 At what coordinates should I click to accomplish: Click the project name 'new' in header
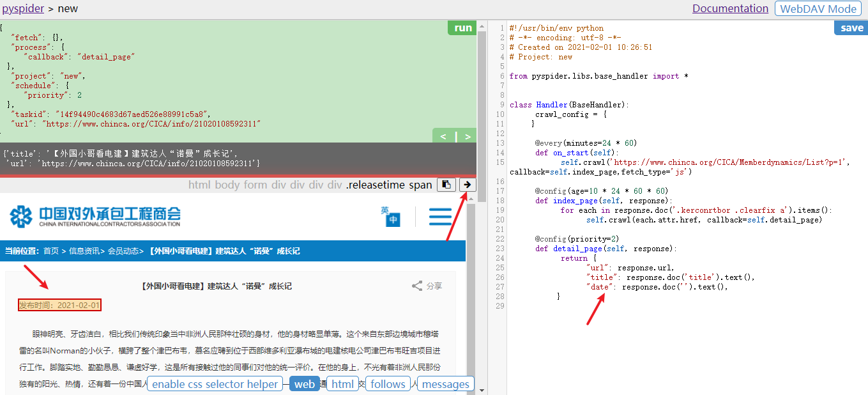(68, 9)
